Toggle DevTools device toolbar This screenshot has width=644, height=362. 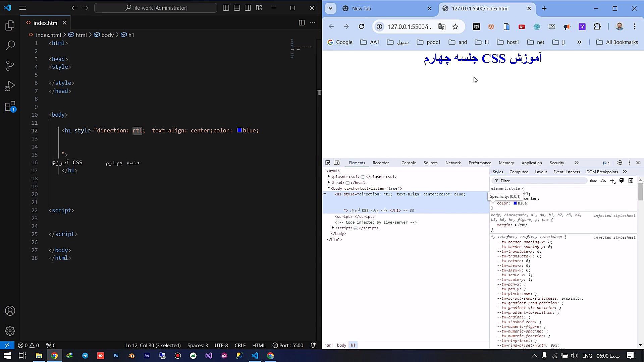[x=337, y=163]
